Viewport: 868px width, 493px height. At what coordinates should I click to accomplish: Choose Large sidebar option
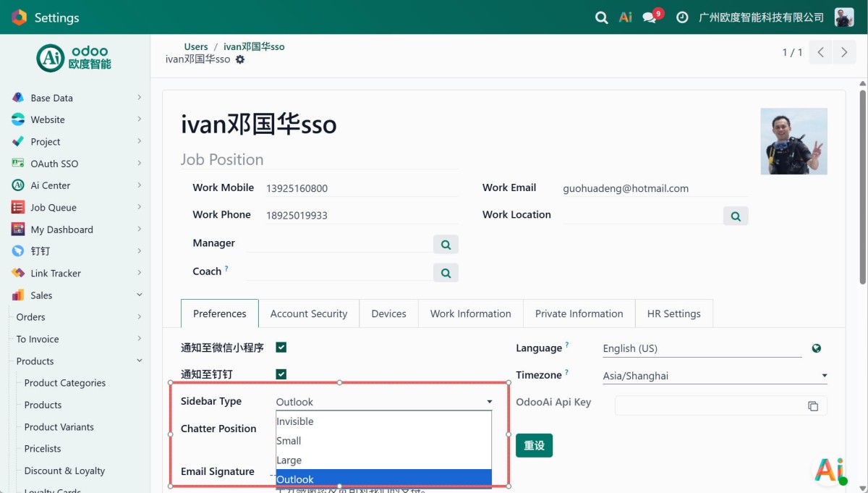(383, 460)
